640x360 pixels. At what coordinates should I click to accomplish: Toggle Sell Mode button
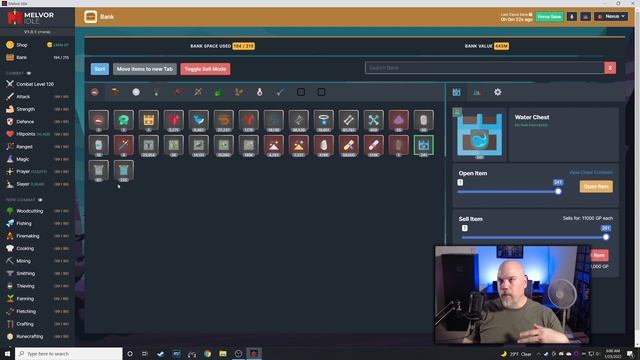click(x=205, y=69)
